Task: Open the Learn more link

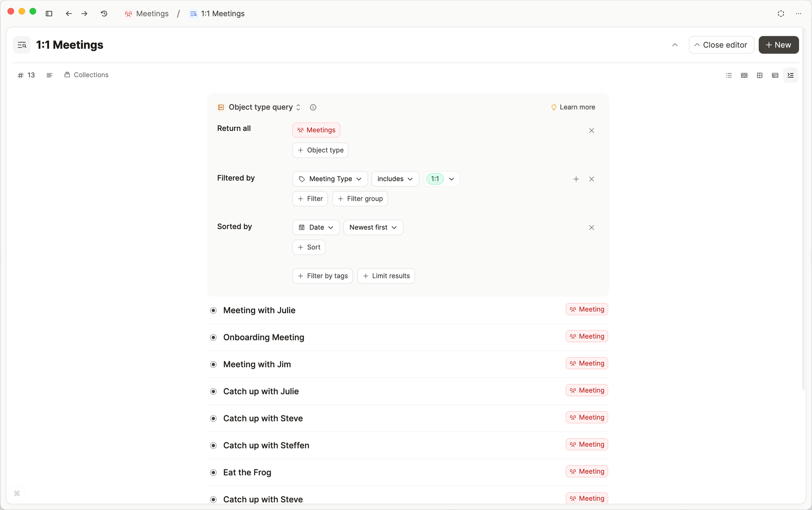Action: pyautogui.click(x=573, y=107)
